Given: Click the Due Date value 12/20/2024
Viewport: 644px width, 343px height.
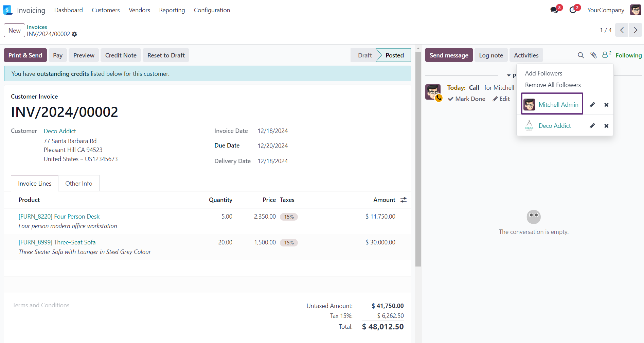Looking at the screenshot, I should 273,146.
